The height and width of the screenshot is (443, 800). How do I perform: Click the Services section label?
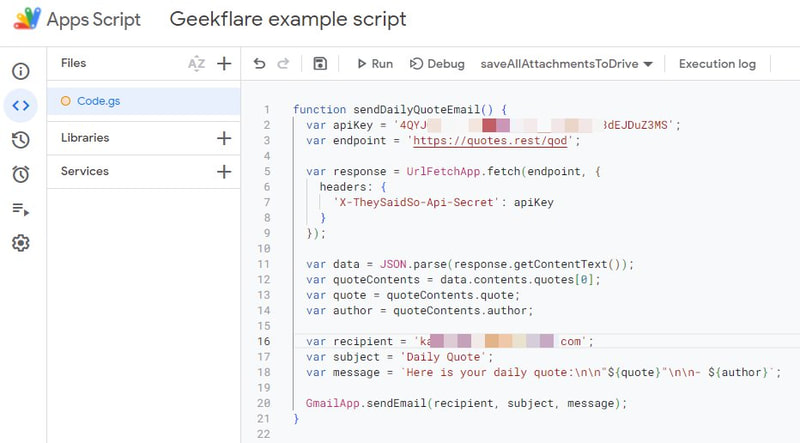[85, 171]
